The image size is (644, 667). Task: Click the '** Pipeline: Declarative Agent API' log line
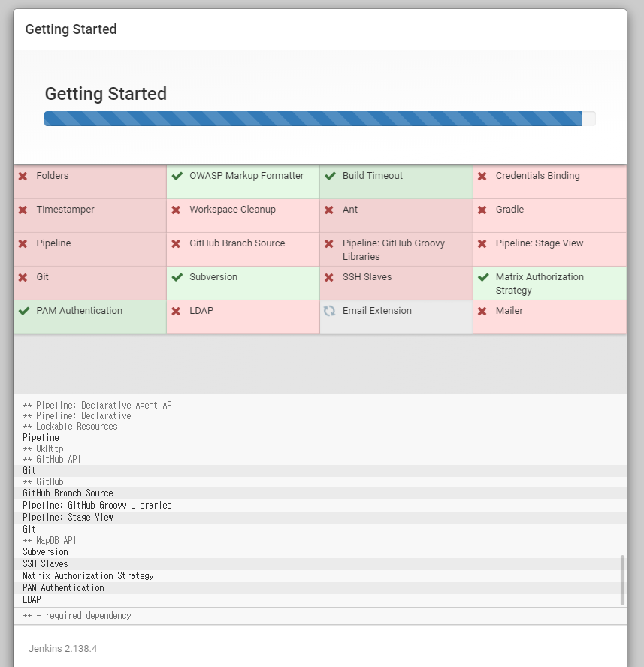tap(98, 405)
